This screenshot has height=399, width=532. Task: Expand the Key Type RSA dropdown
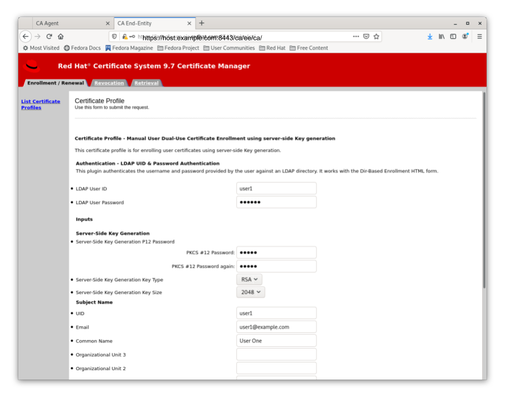(x=249, y=279)
